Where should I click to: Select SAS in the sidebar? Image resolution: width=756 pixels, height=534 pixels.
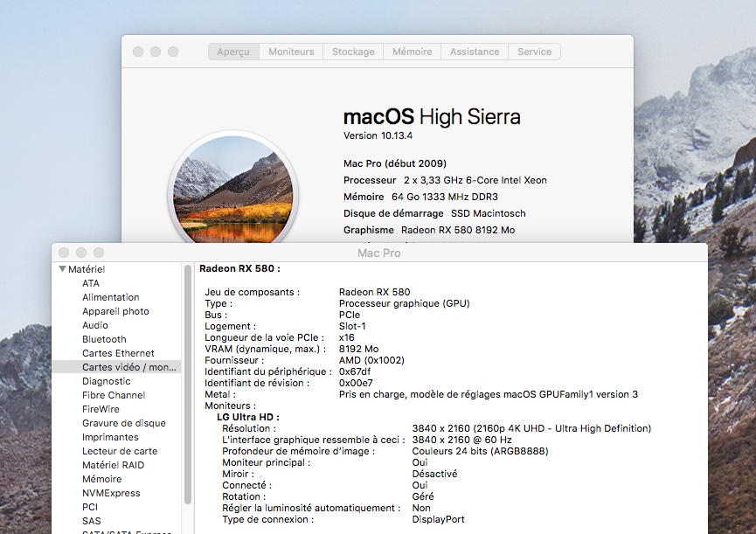(91, 521)
